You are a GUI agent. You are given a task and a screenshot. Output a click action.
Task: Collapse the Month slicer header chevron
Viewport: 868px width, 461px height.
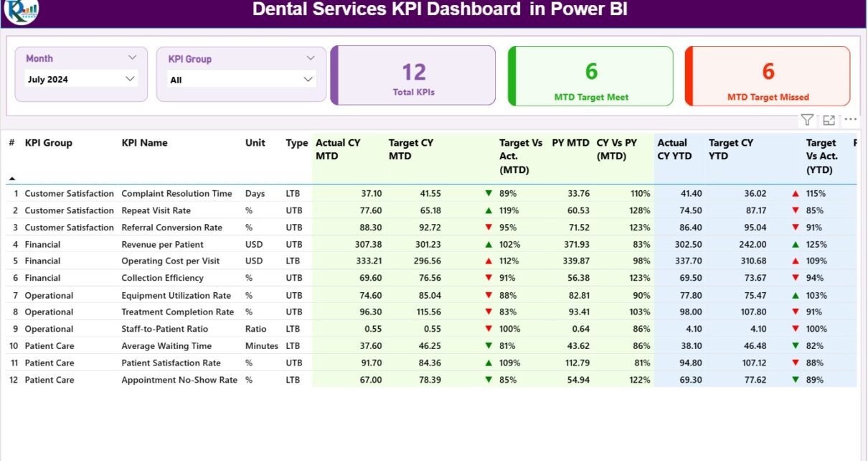(132, 58)
